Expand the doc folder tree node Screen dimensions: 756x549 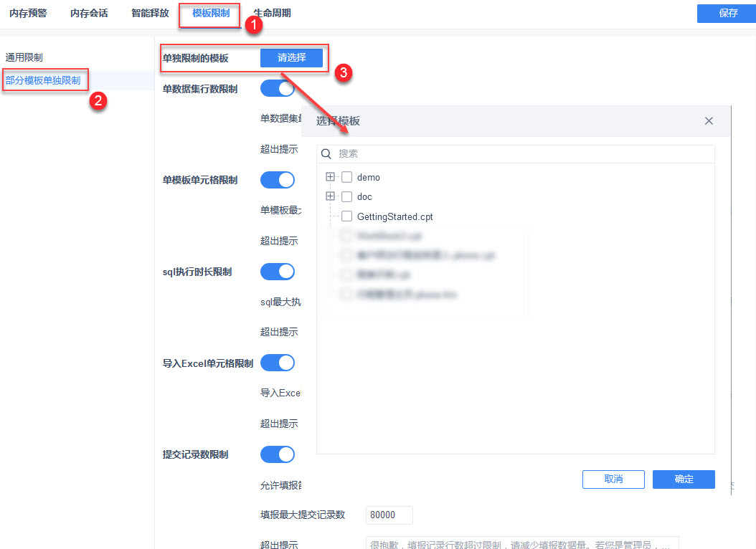click(x=330, y=196)
